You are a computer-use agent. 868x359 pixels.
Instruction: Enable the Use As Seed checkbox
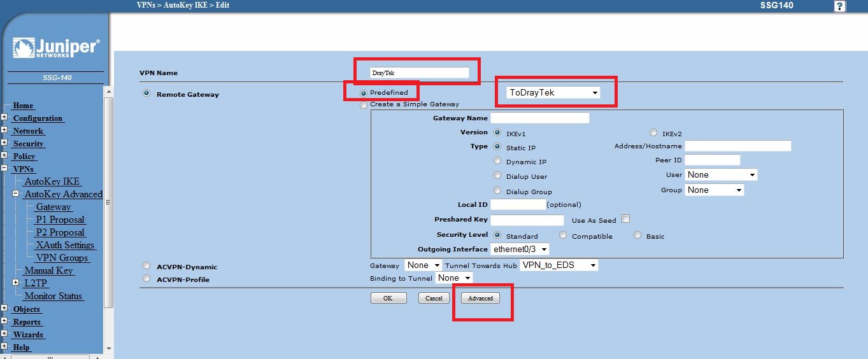pyautogui.click(x=625, y=219)
